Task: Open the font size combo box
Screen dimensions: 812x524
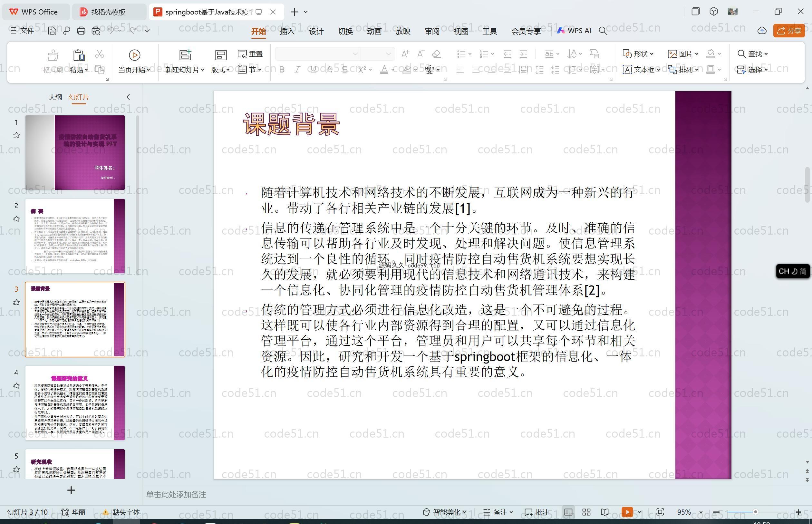Action: [x=377, y=54]
